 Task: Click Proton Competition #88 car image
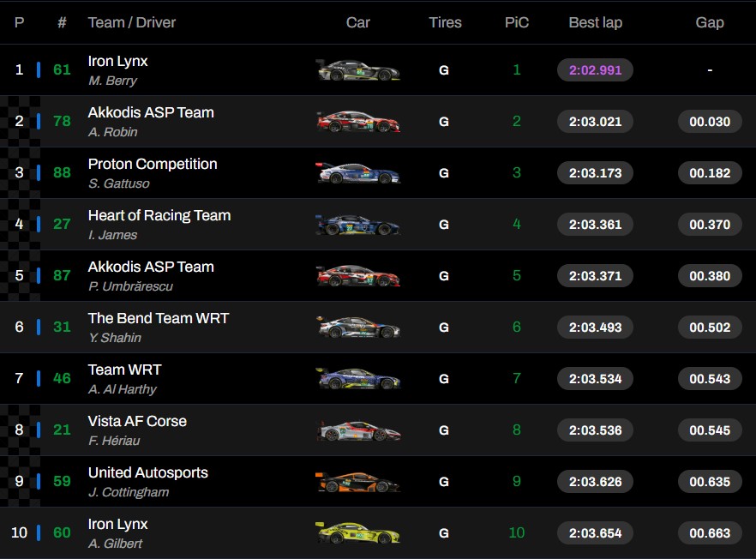click(357, 173)
